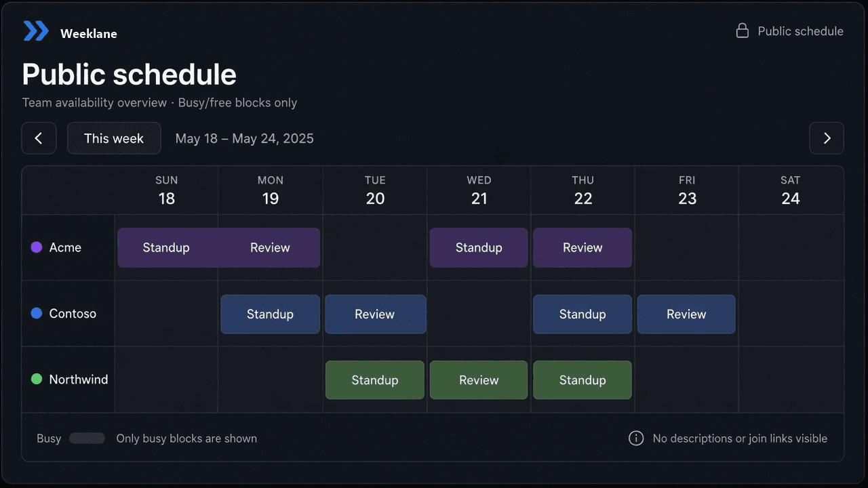Image resolution: width=868 pixels, height=488 pixels.
Task: Click the Busy legend swatch
Action: (87, 439)
